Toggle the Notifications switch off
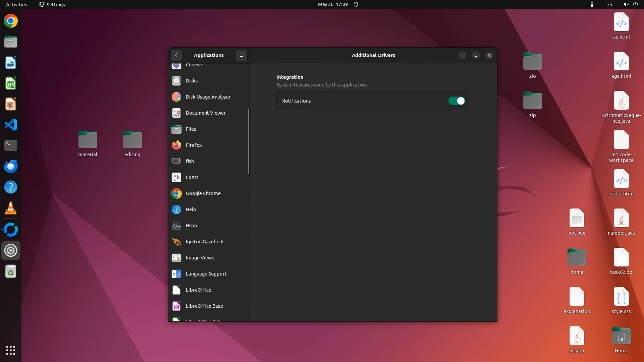644x362 pixels. click(x=457, y=101)
